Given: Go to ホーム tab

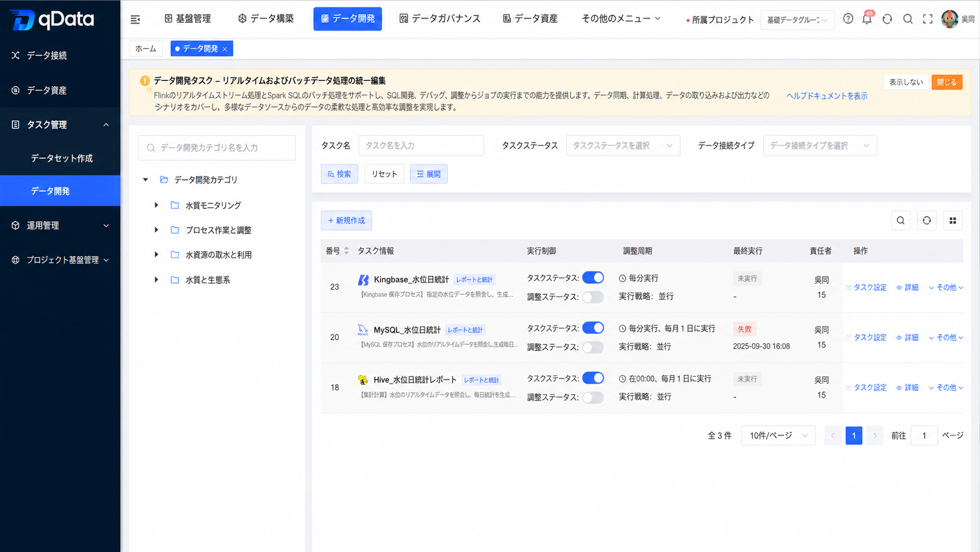Looking at the screenshot, I should coord(146,49).
